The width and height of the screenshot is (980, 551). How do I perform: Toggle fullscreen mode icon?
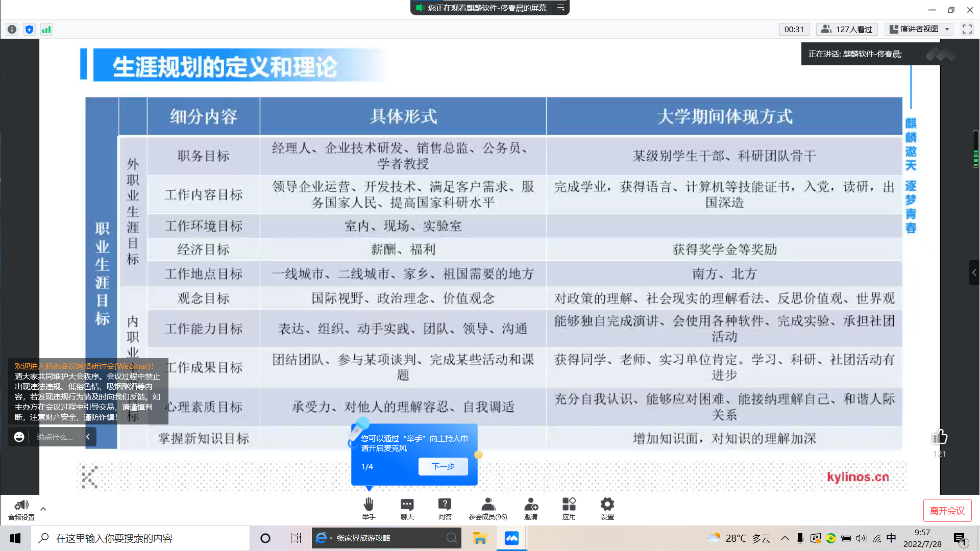click(x=967, y=29)
